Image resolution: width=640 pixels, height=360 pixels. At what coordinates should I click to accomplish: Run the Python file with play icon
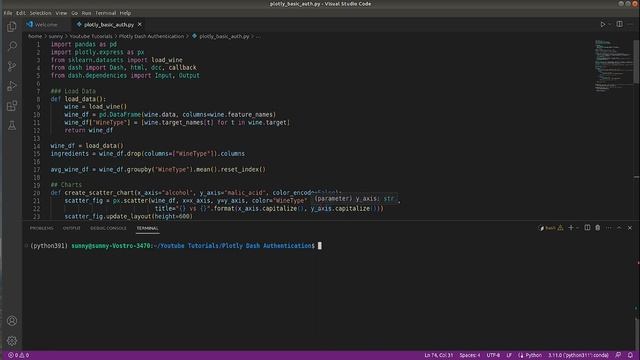pos(602,24)
